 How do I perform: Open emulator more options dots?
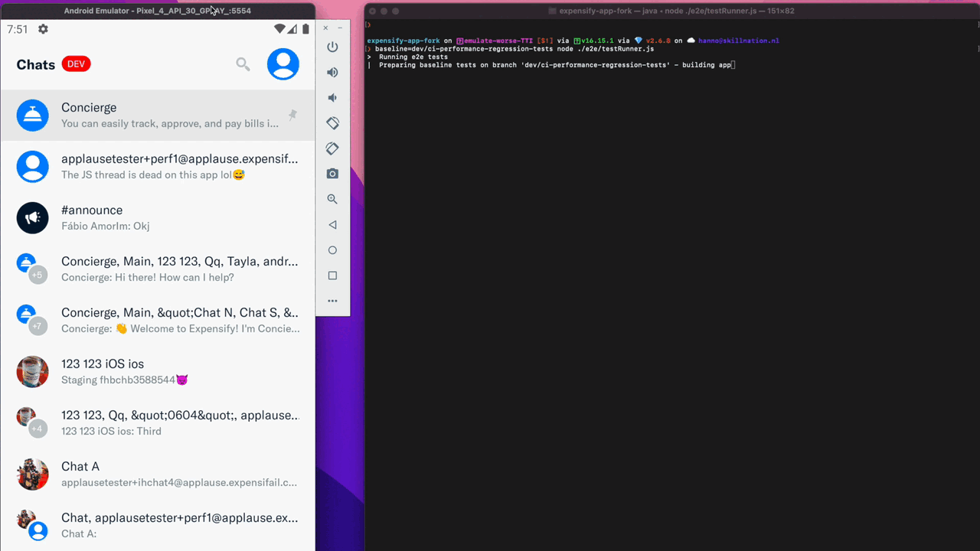[x=332, y=301]
